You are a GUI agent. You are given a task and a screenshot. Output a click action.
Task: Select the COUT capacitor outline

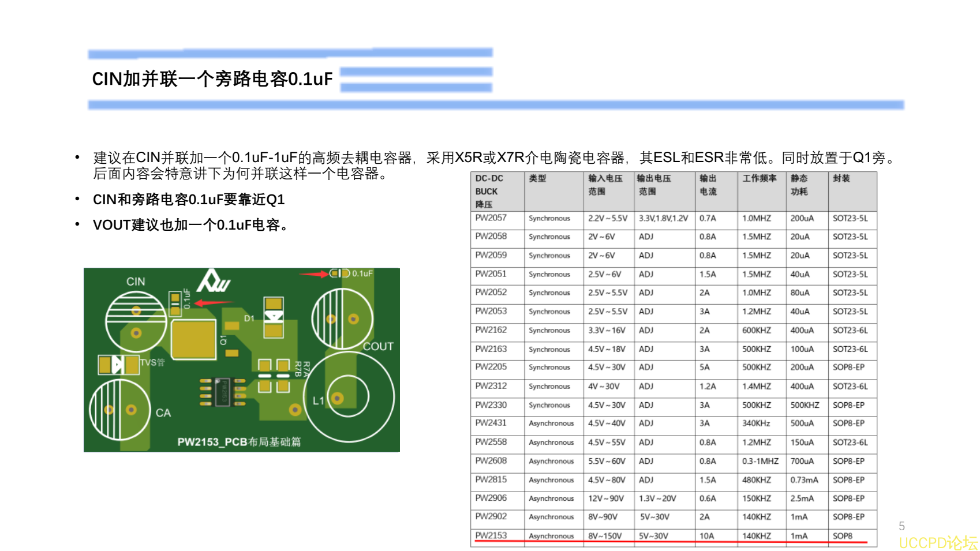342,318
